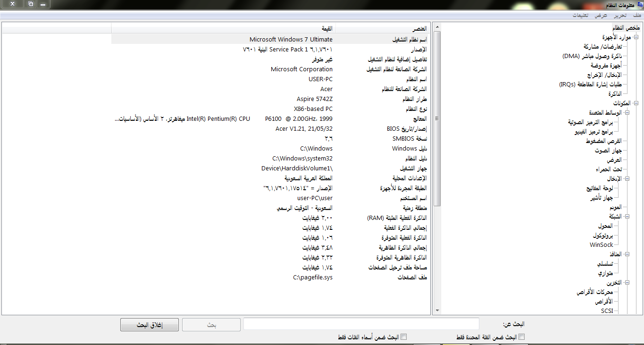Select الإدخال/ الإخراج in the tree
Screen dimensions: 644x345
click(x=604, y=75)
